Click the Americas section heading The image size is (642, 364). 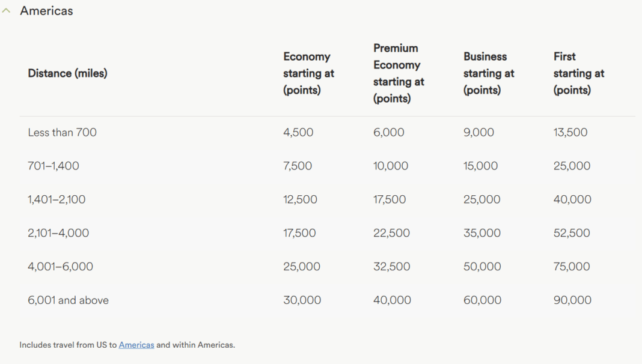pyautogui.click(x=46, y=11)
